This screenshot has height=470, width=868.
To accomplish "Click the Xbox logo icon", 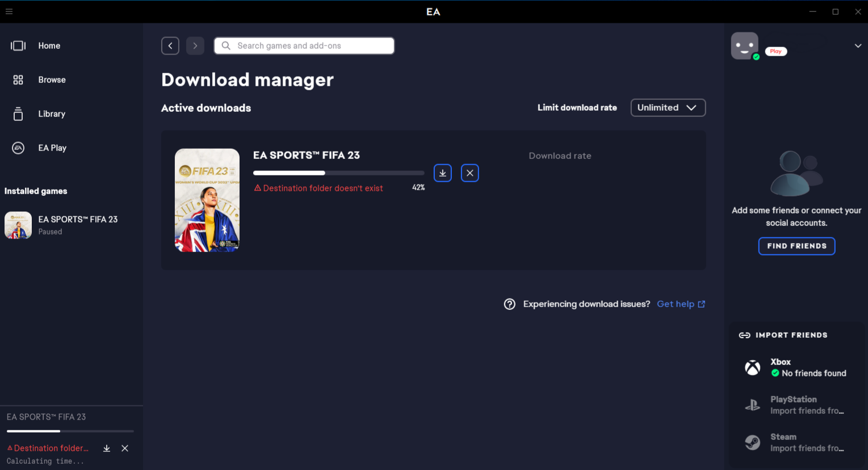I will (753, 367).
